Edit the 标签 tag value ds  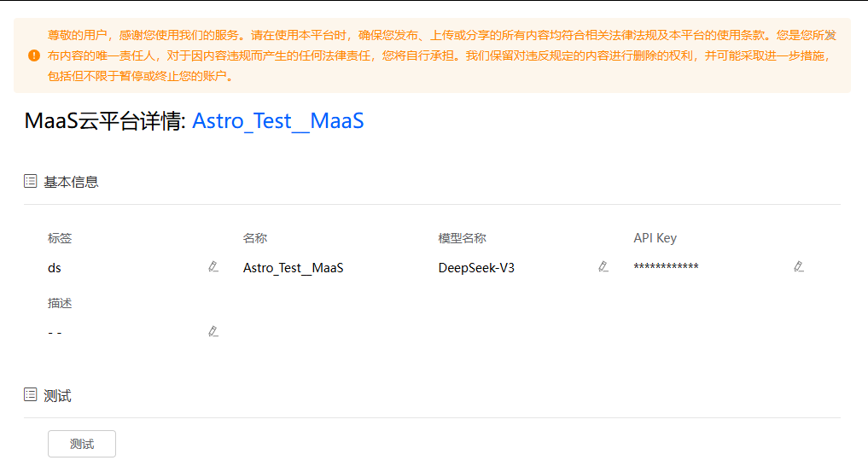click(213, 266)
